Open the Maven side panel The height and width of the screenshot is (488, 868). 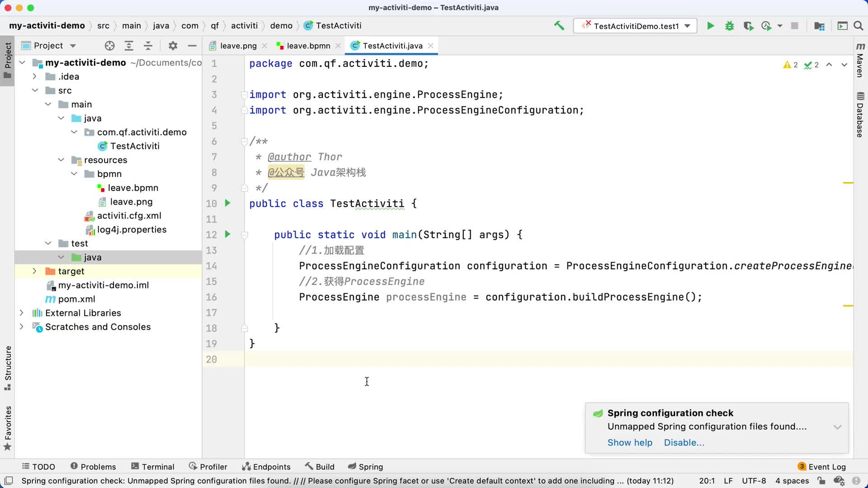(x=860, y=60)
